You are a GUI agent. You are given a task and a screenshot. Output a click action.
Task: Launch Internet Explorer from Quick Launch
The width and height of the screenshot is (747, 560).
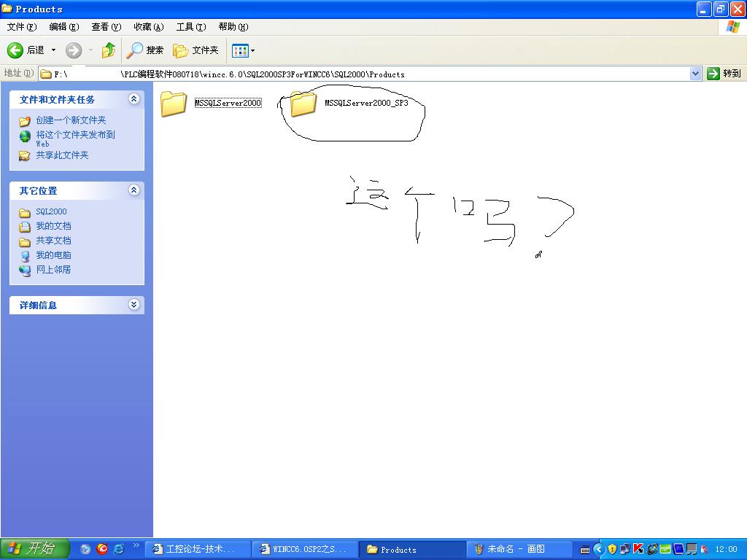pyautogui.click(x=119, y=549)
